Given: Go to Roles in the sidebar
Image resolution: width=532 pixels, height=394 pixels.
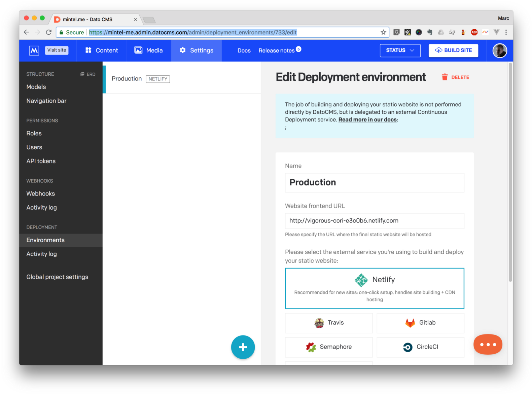Looking at the screenshot, I should [34, 133].
